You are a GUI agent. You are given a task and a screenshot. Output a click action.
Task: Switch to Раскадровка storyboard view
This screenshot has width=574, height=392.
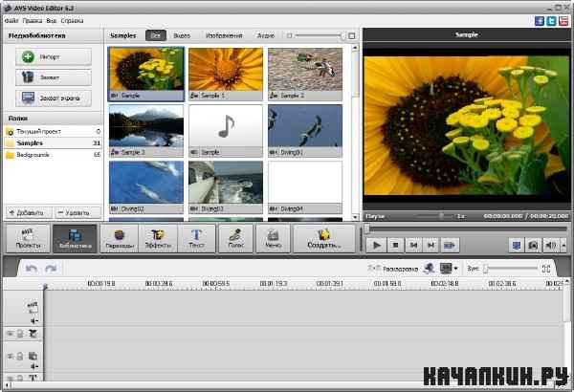tap(393, 269)
